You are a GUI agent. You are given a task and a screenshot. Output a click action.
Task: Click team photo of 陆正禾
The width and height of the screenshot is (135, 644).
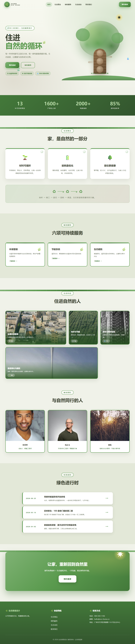[67, 425]
